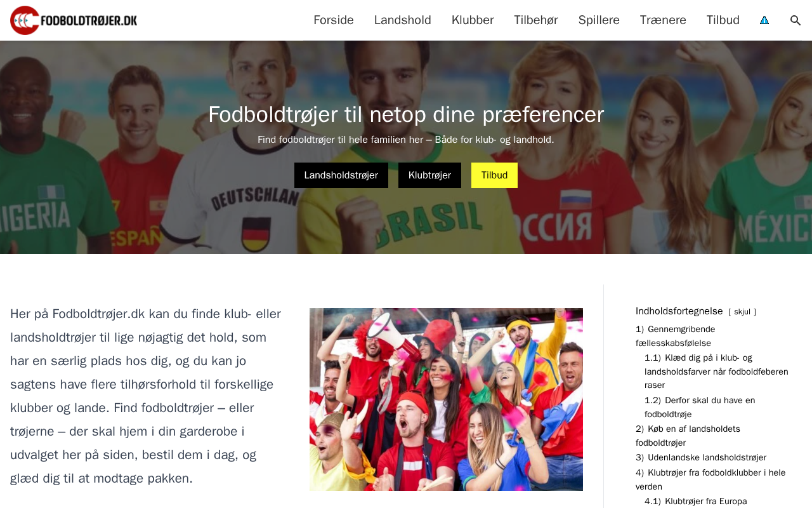Click the yellow Tilbud button
Image resolution: width=812 pixels, height=508 pixels.
coord(494,175)
